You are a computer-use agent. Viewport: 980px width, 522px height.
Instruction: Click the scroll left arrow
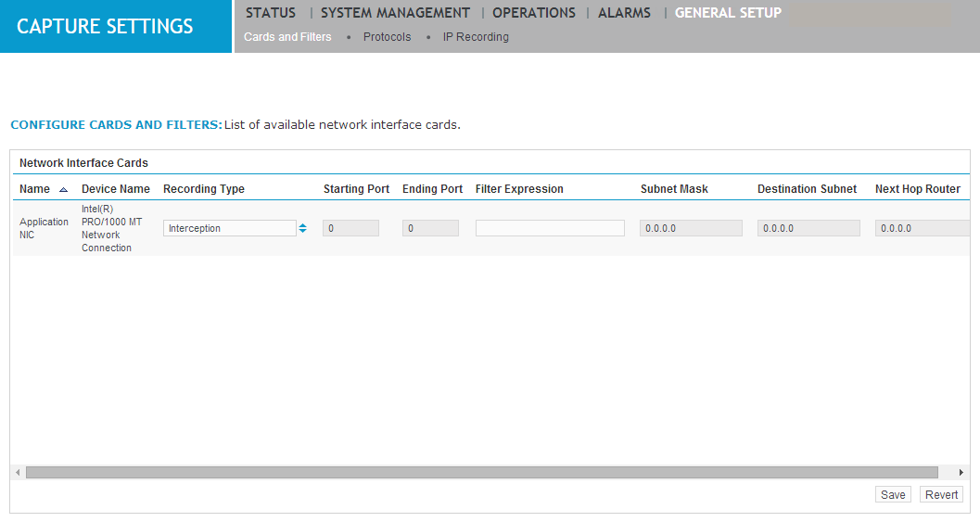(19, 472)
